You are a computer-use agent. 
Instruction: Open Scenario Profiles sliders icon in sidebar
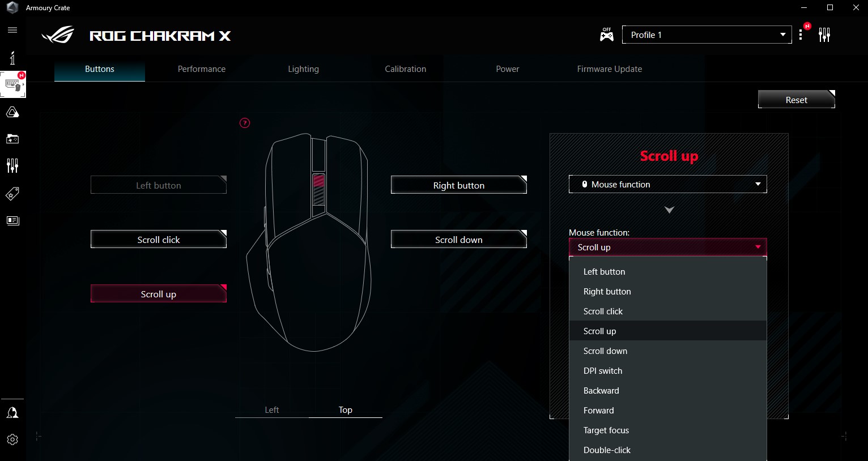pyautogui.click(x=12, y=165)
